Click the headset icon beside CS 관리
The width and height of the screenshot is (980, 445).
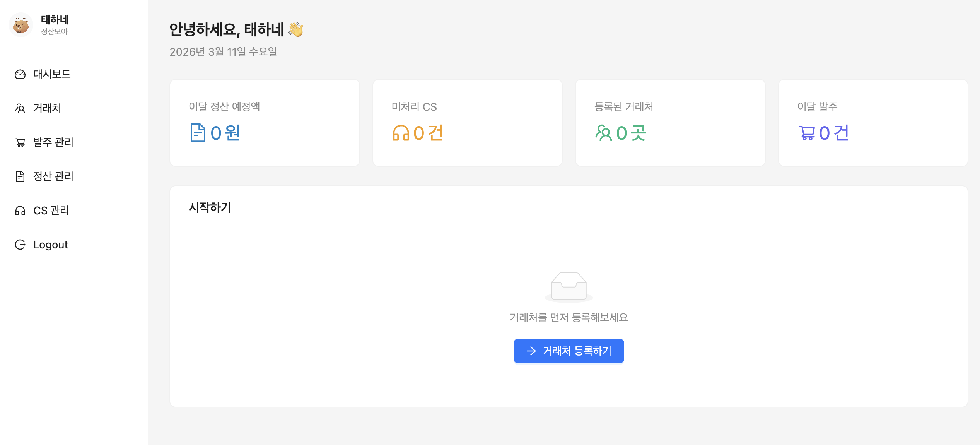pyautogui.click(x=20, y=211)
